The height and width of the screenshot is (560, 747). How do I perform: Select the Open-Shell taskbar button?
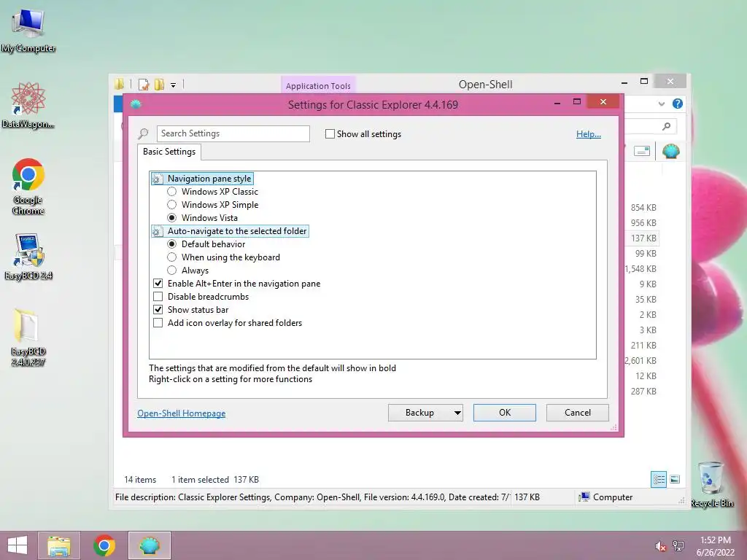[149, 545]
